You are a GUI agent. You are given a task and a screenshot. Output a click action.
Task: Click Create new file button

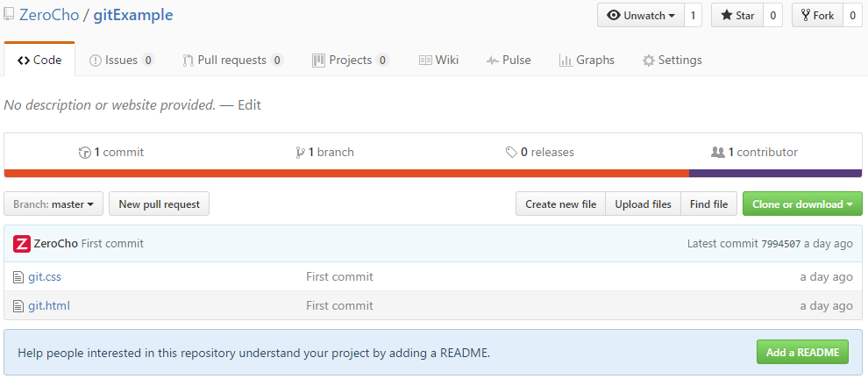tap(561, 204)
